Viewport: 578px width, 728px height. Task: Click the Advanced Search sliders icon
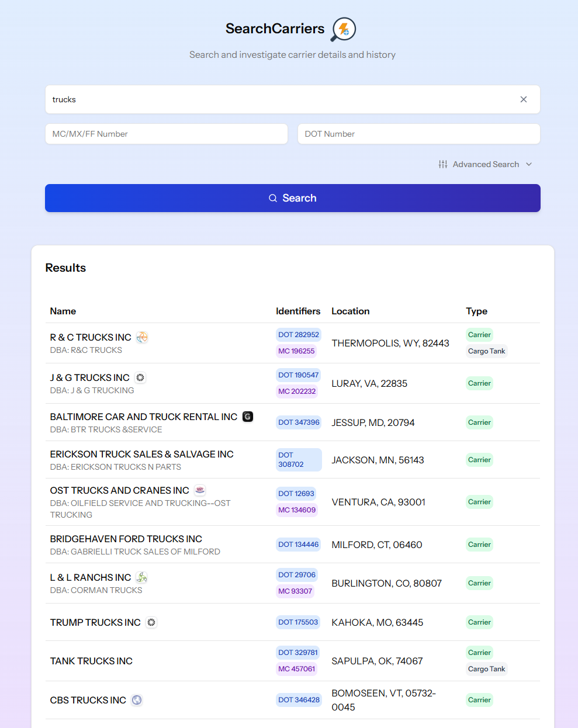tap(443, 164)
